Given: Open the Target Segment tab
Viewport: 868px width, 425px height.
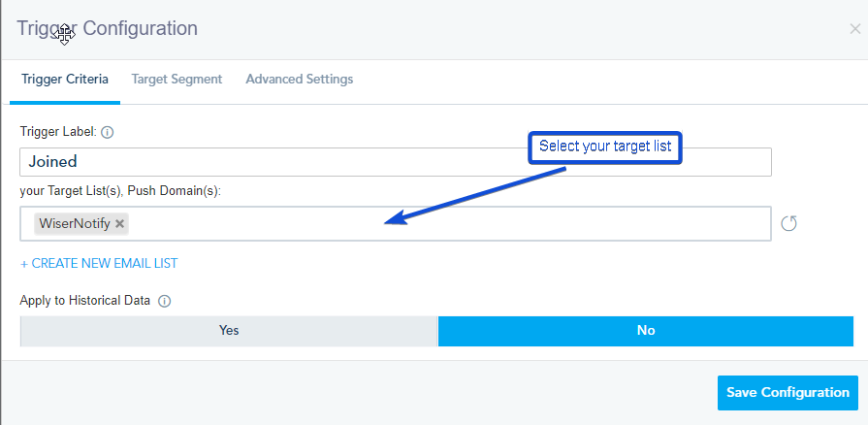Looking at the screenshot, I should click(x=177, y=80).
